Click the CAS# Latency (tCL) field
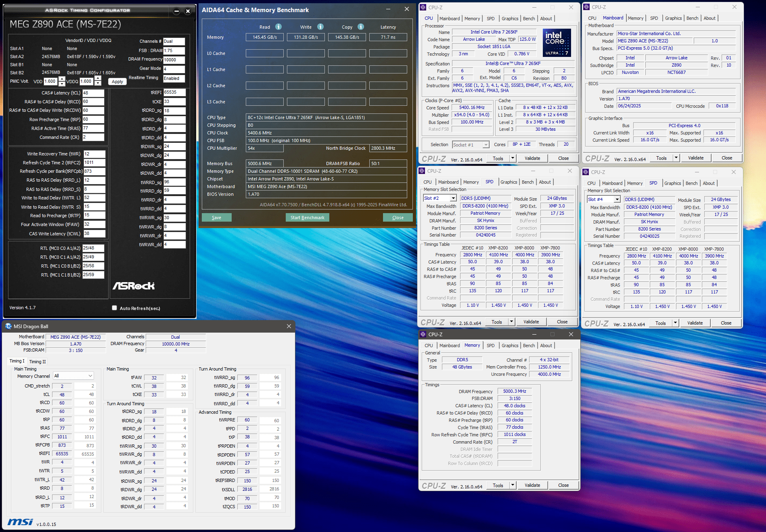Image resolution: width=766 pixels, height=532 pixels. pos(93,93)
